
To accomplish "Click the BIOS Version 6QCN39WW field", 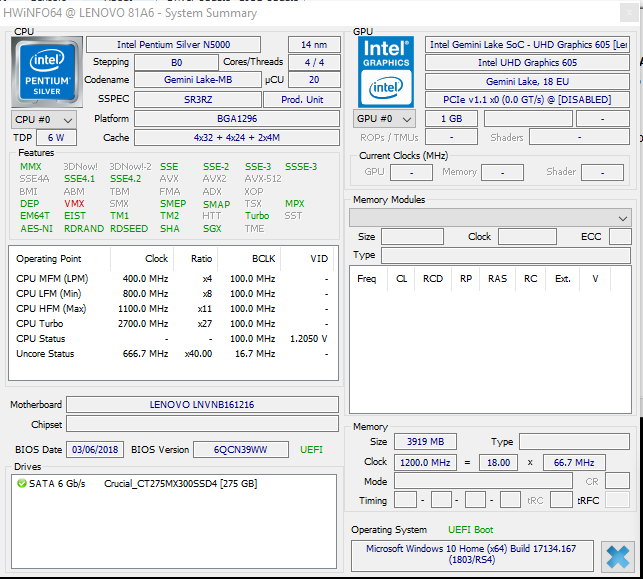I will (241, 450).
